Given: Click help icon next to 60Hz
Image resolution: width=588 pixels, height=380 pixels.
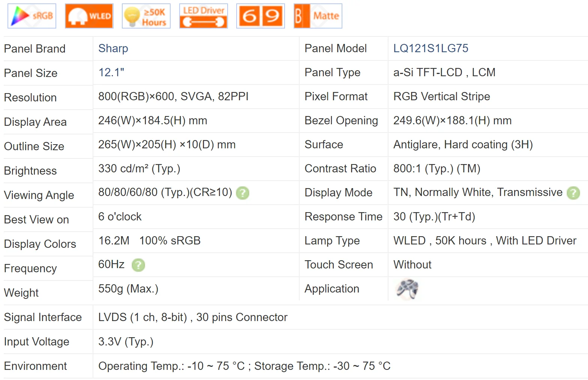Looking at the screenshot, I should [138, 265].
